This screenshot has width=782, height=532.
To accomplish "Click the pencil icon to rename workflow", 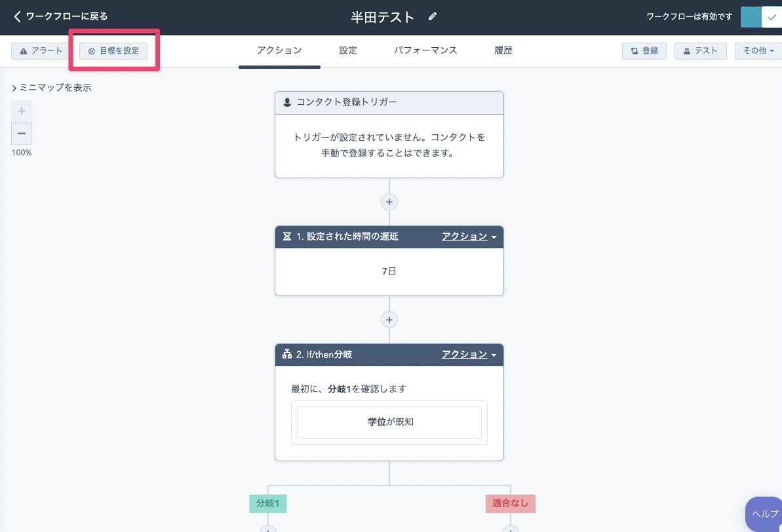I will point(433,17).
